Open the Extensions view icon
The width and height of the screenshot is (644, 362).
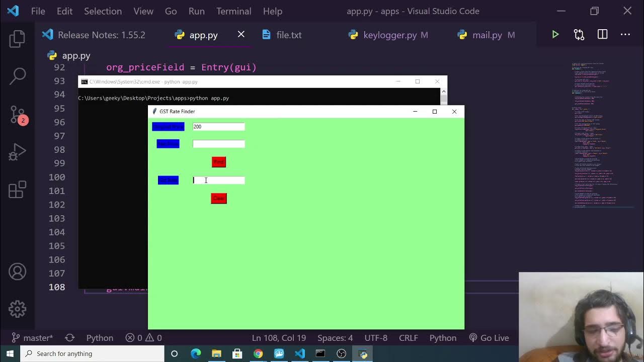pos(17,190)
